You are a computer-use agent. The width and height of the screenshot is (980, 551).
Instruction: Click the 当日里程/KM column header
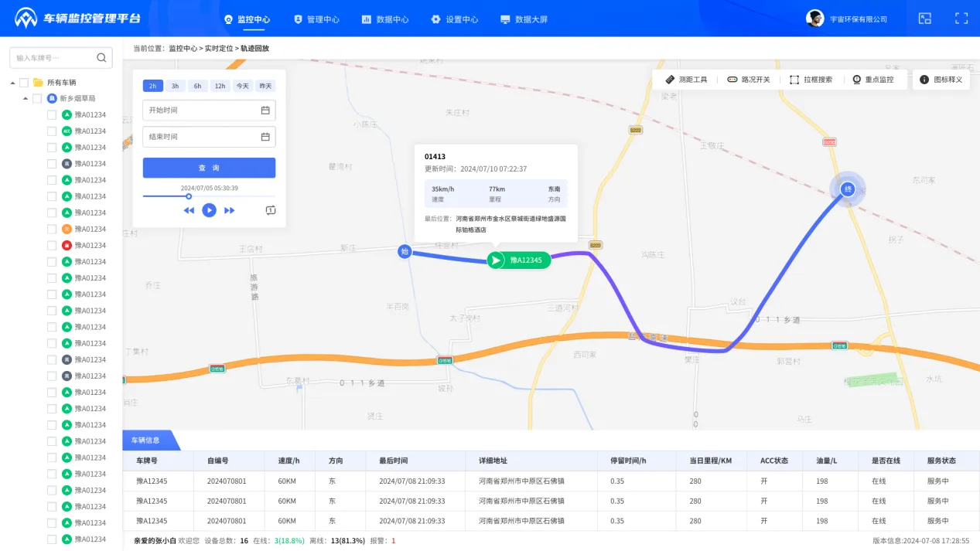coord(711,461)
